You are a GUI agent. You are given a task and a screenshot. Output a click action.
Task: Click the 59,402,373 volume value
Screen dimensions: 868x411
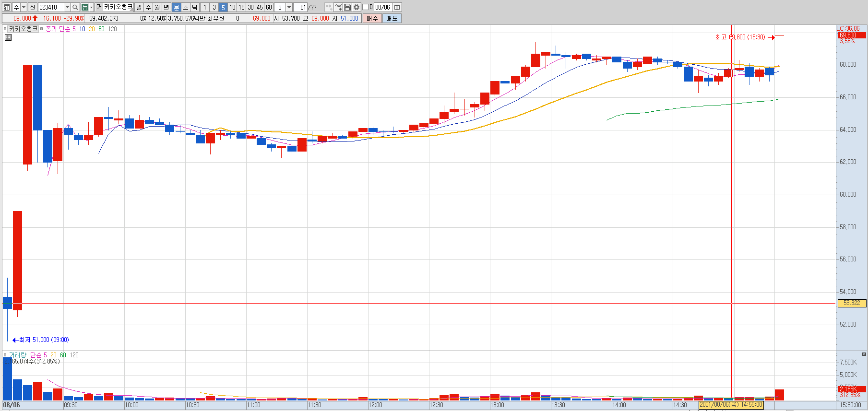[104, 18]
